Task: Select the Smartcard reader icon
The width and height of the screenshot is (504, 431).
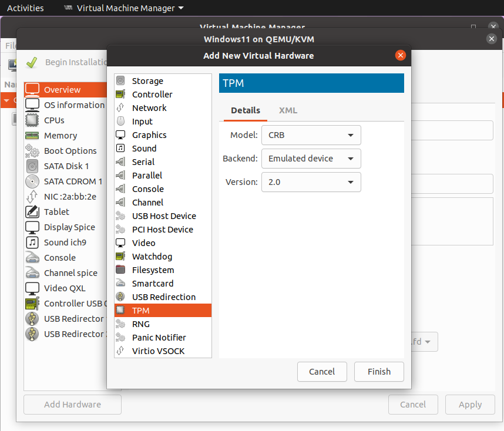Action: 120,283
